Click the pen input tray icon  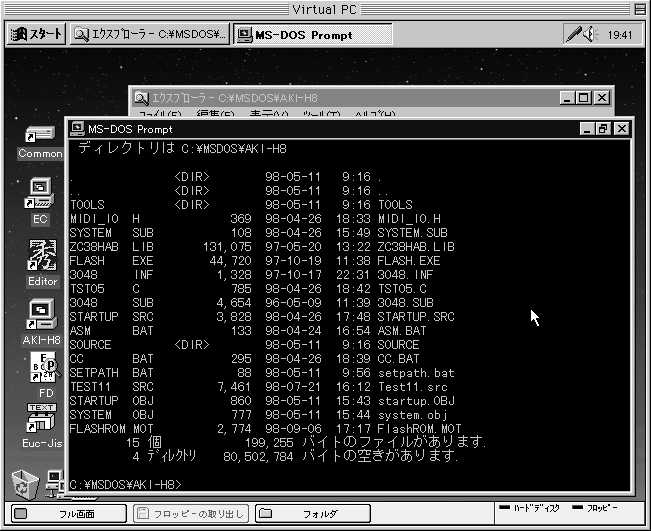[573, 34]
